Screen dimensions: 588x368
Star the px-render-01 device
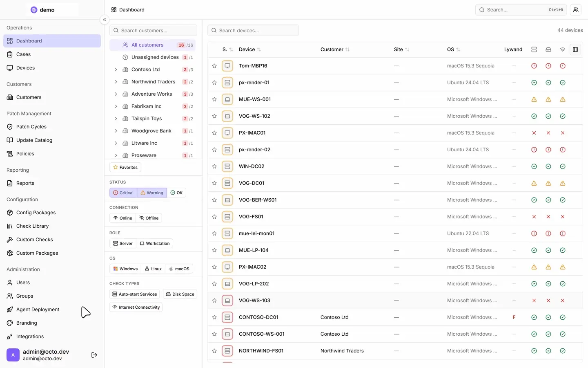[214, 83]
